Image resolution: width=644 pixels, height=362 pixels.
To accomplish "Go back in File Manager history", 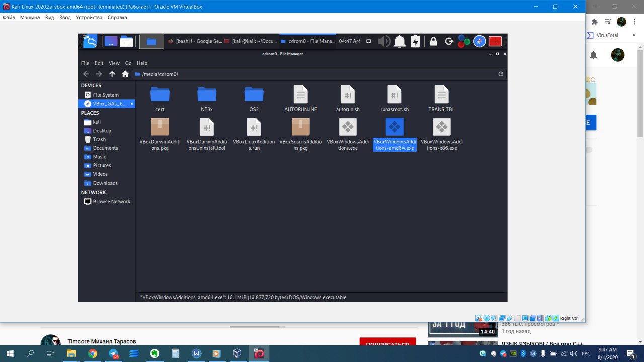I will click(86, 74).
